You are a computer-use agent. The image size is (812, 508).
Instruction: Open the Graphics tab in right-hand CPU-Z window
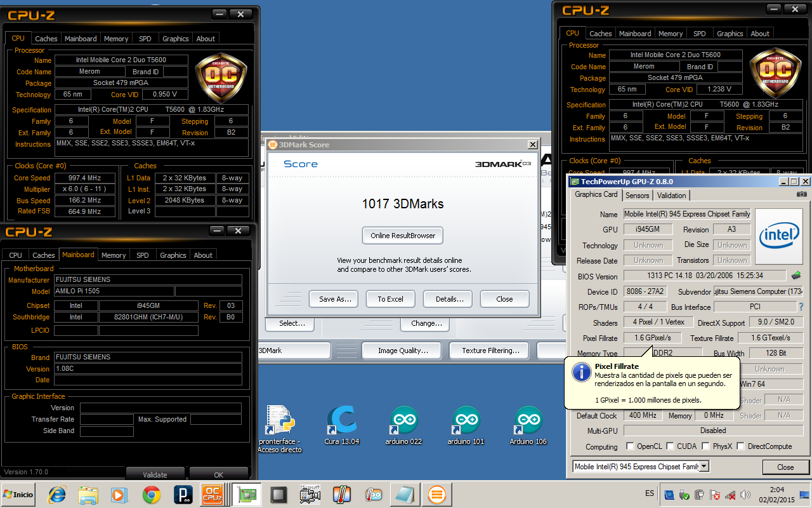(x=730, y=34)
